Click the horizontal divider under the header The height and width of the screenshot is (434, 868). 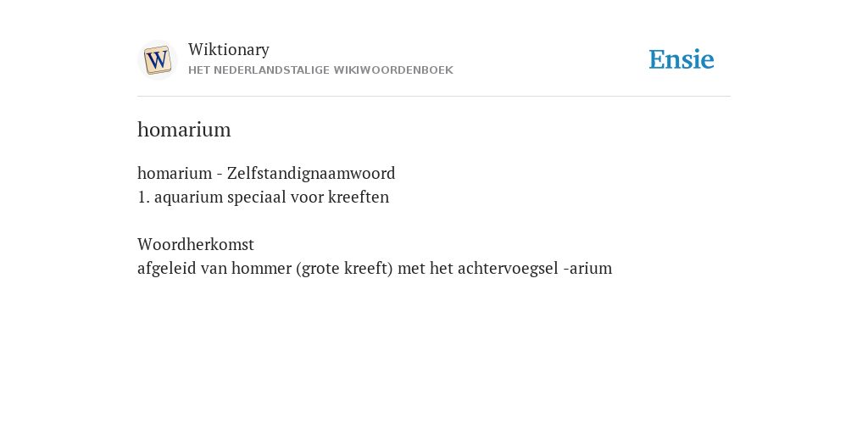point(434,97)
